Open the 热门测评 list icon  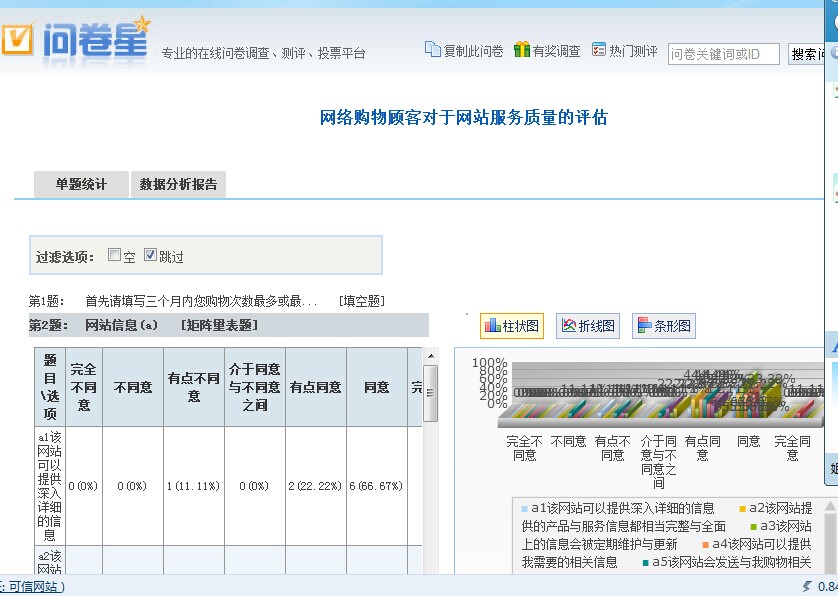coord(599,50)
